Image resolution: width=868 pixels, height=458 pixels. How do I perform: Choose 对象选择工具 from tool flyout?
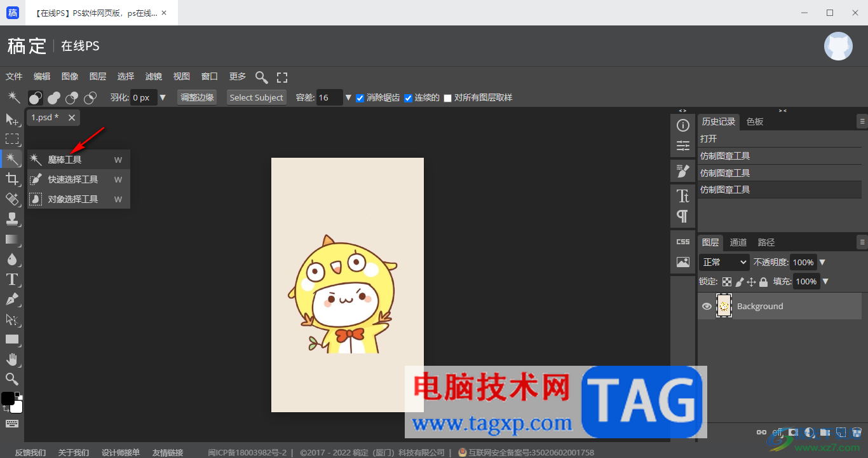point(79,199)
